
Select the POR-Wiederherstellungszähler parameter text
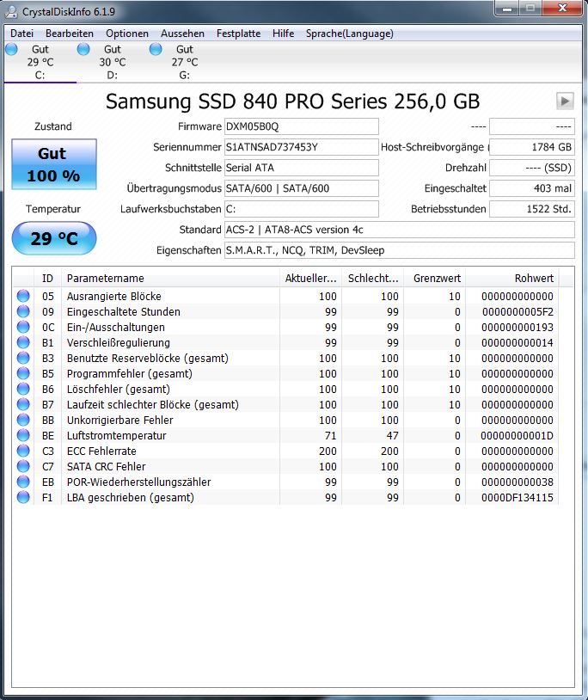click(138, 482)
